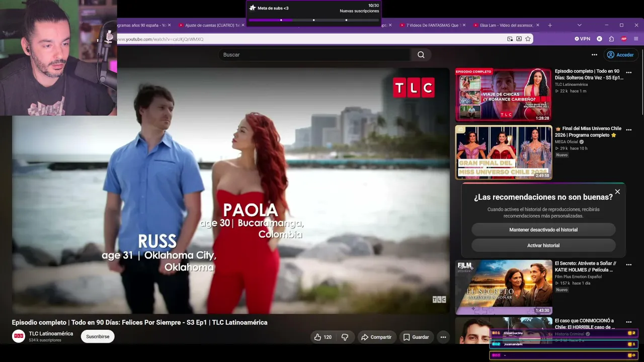Open a new browser tab
Viewport: 644px width, 362px height.
tap(550, 25)
